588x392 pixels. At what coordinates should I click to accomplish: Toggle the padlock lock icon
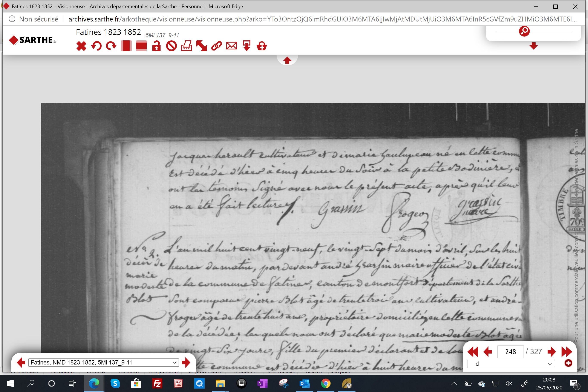[x=156, y=46]
